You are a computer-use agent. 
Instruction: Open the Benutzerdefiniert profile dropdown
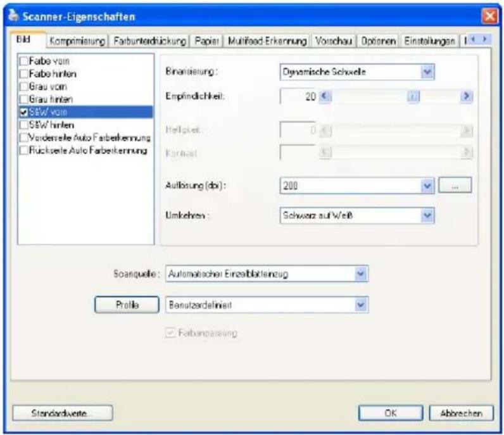coord(361,305)
